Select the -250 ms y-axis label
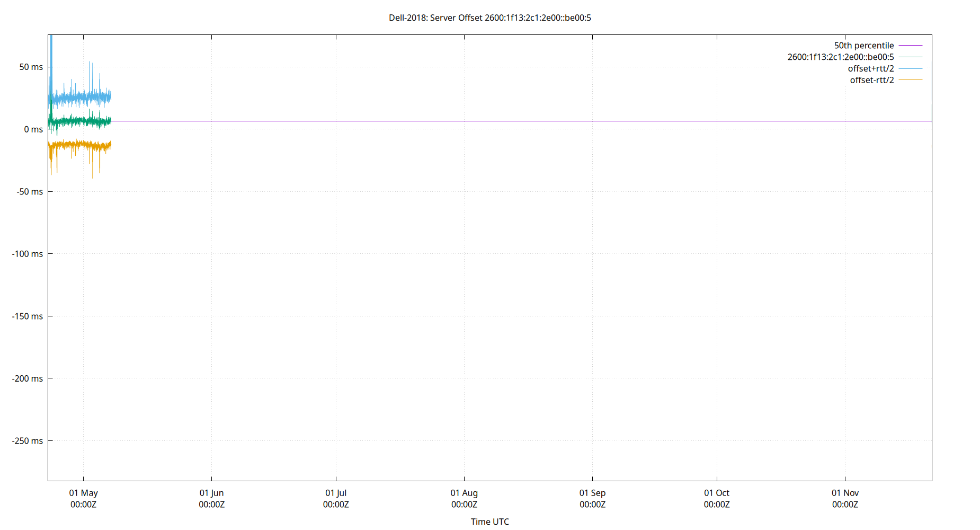 pos(28,440)
